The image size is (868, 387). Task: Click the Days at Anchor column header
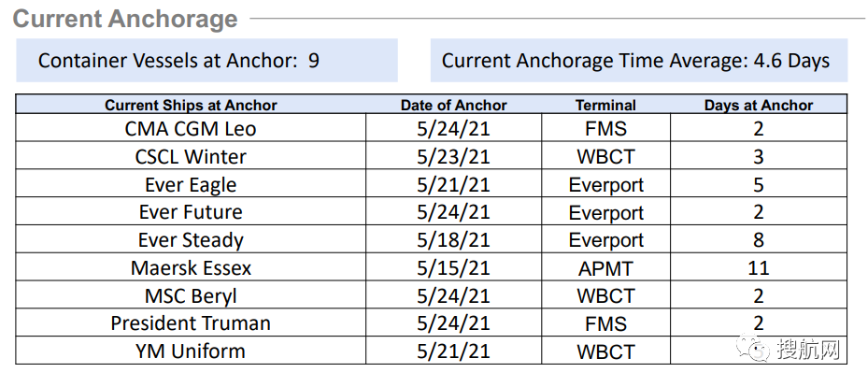(x=758, y=106)
